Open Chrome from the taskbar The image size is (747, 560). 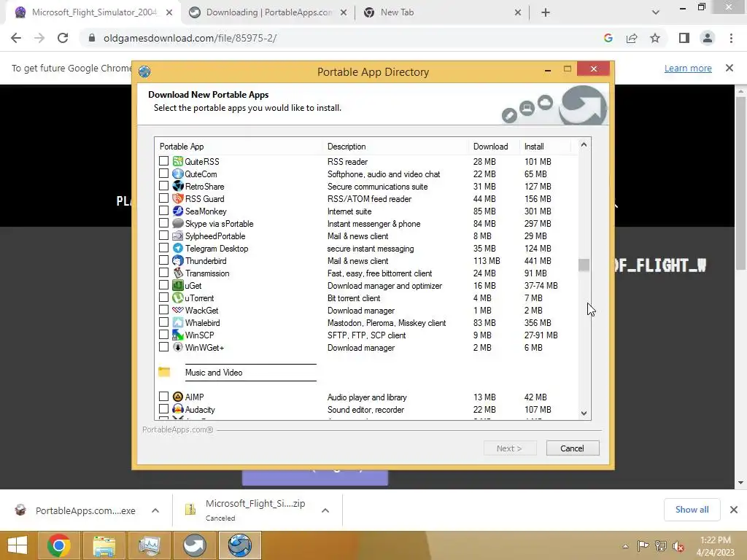(58, 545)
